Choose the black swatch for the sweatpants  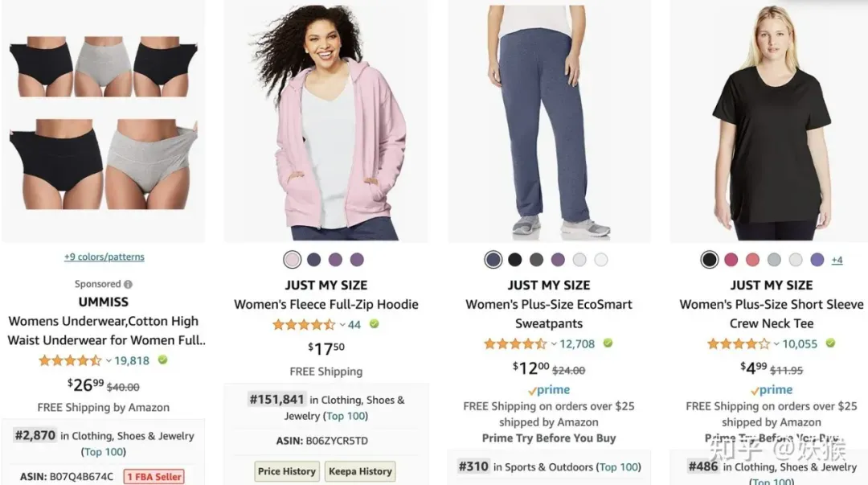coord(515,260)
